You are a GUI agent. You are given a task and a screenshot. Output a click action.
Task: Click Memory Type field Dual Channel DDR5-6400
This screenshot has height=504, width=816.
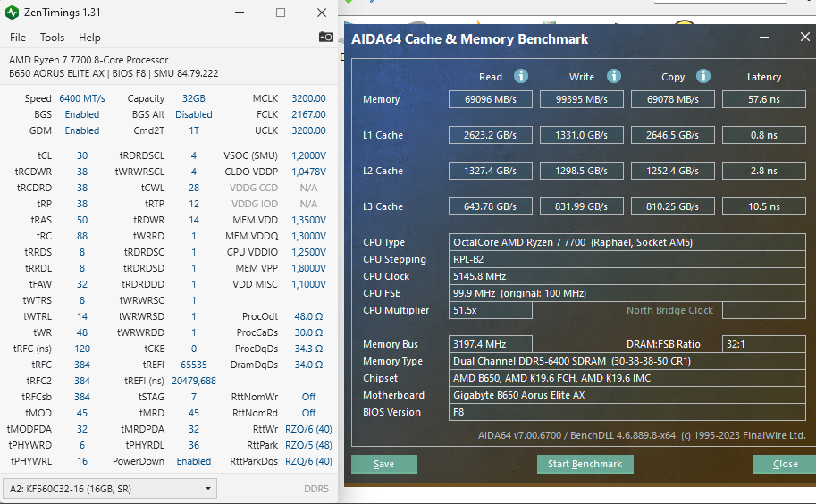pos(627,361)
